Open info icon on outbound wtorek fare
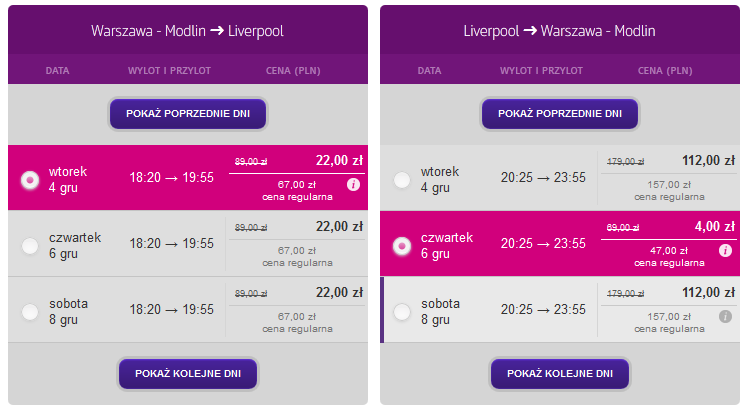The image size is (745, 419). pos(353,184)
